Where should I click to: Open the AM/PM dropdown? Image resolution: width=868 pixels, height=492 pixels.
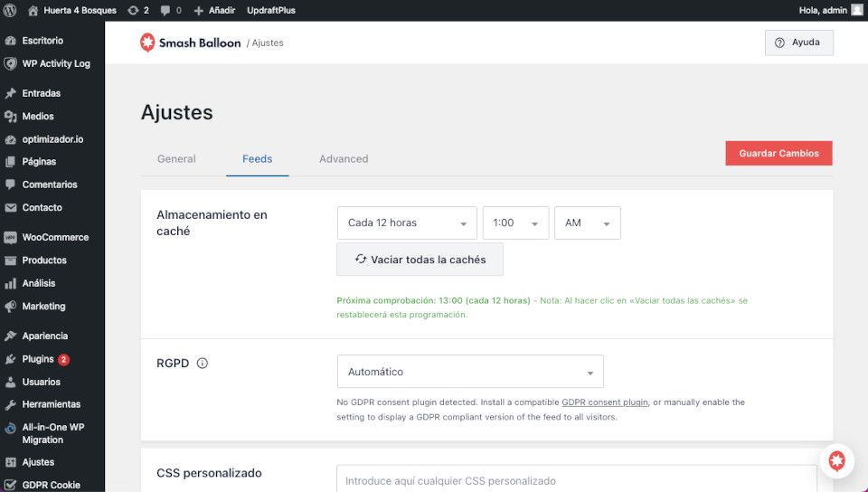coord(588,223)
